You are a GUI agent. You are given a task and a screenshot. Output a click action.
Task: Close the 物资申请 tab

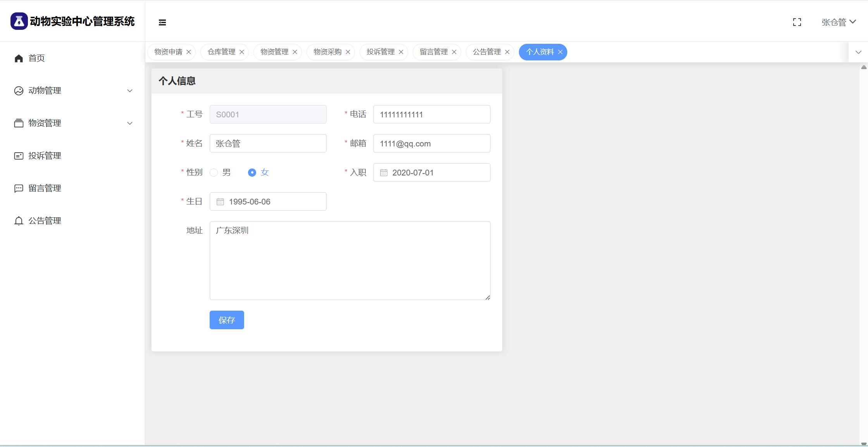189,52
